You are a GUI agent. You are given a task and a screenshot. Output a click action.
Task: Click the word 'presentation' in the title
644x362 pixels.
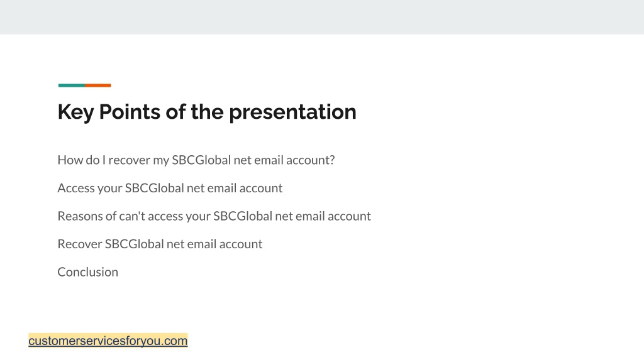click(x=292, y=112)
